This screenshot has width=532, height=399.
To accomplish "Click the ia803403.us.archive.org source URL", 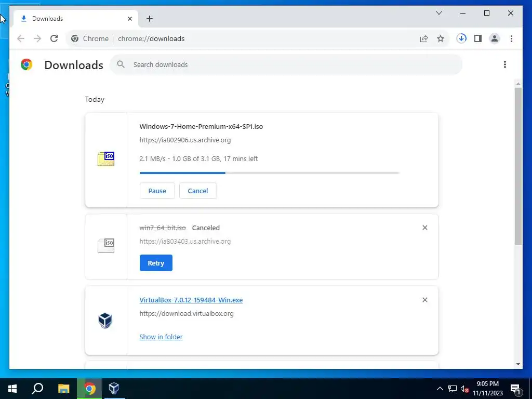I will (185, 242).
